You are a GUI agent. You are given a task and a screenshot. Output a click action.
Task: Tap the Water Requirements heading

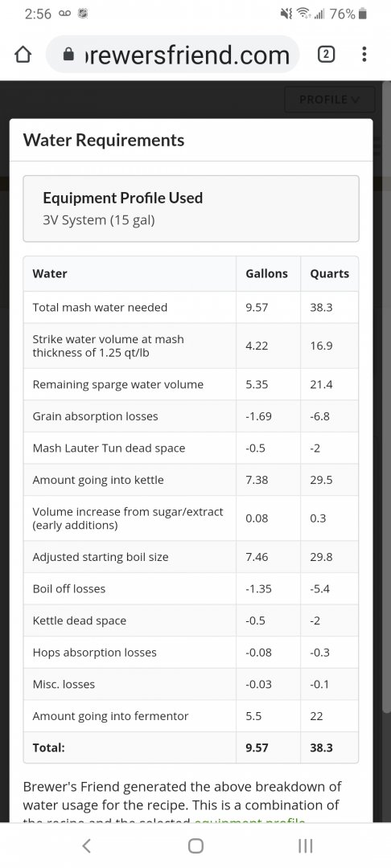pos(104,140)
